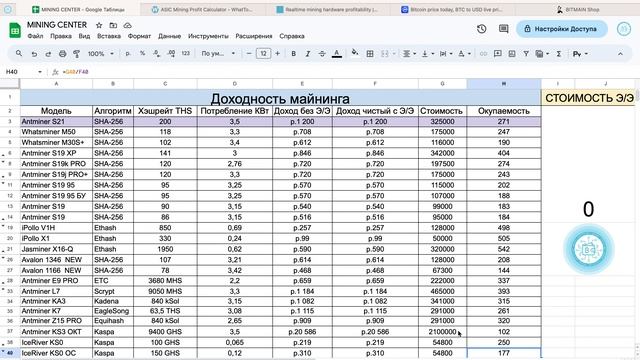Select the Окупаемость header cell
This screenshot has width=640, height=360.
point(504,111)
